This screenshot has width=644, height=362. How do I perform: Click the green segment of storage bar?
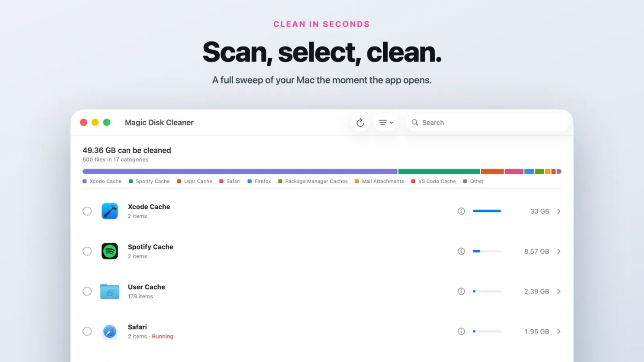point(439,171)
